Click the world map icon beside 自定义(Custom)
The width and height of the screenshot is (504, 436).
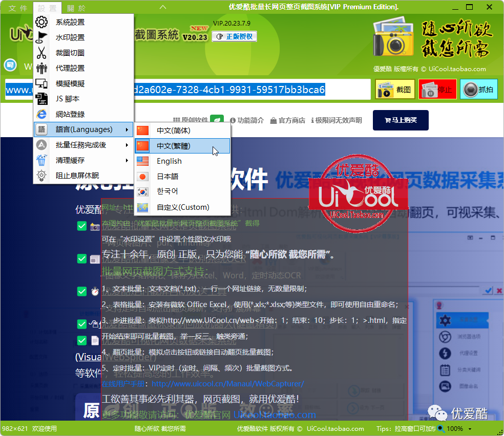tap(143, 207)
